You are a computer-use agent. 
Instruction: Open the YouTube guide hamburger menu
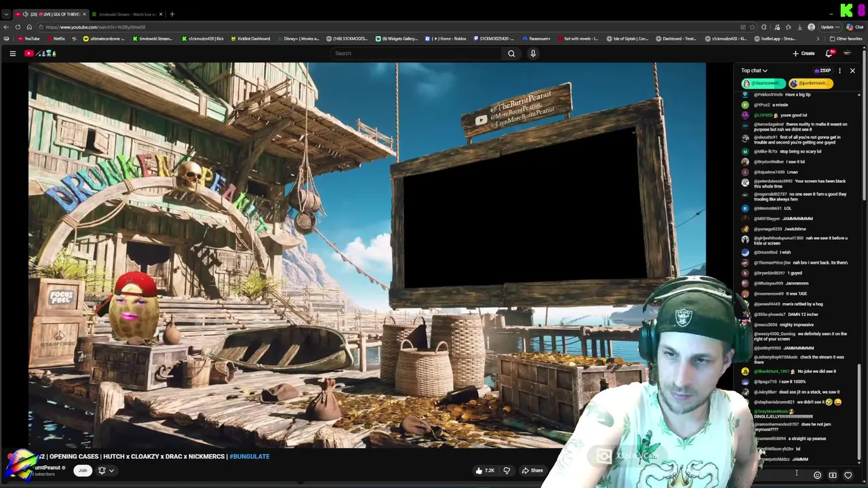coord(12,54)
